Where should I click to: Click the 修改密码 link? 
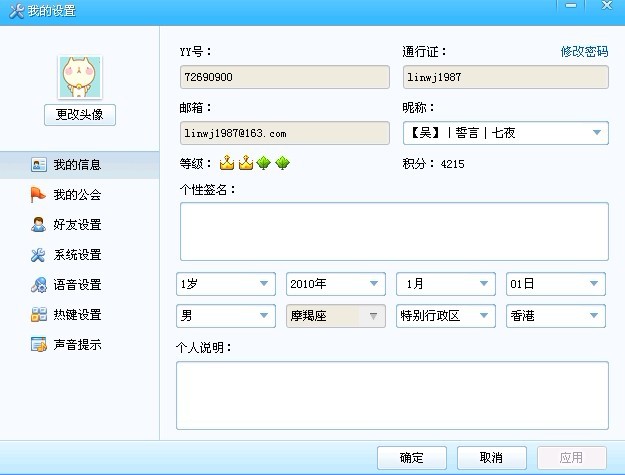584,51
